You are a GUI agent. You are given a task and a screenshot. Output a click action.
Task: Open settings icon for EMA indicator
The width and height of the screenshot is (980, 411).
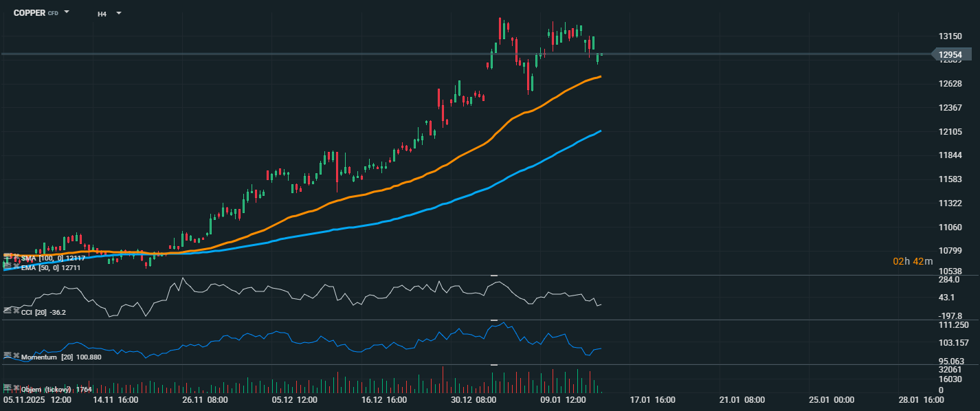pos(8,265)
